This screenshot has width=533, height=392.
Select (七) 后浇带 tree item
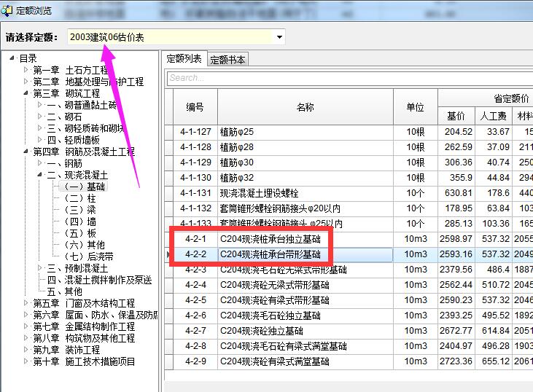[89, 256]
